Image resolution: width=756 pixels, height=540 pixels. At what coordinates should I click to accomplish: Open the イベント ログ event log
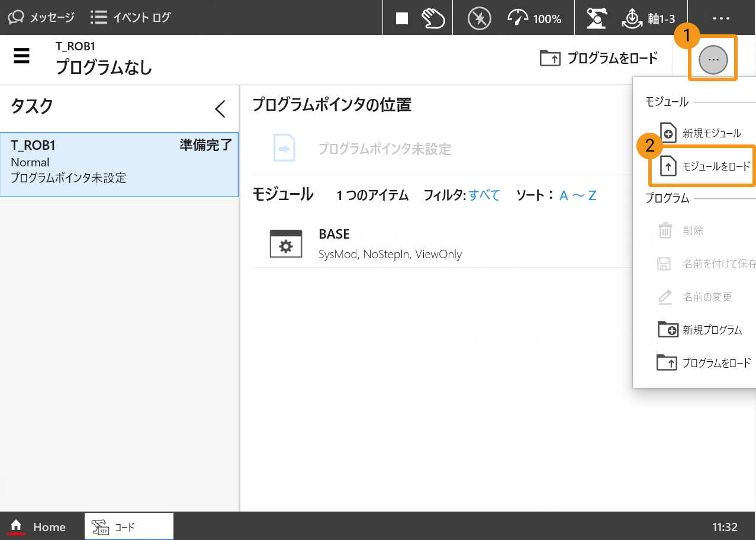coord(130,18)
